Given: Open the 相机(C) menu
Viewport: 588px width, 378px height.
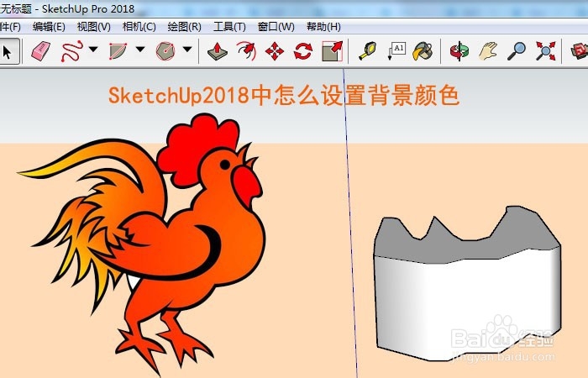Looking at the screenshot, I should click(x=139, y=27).
